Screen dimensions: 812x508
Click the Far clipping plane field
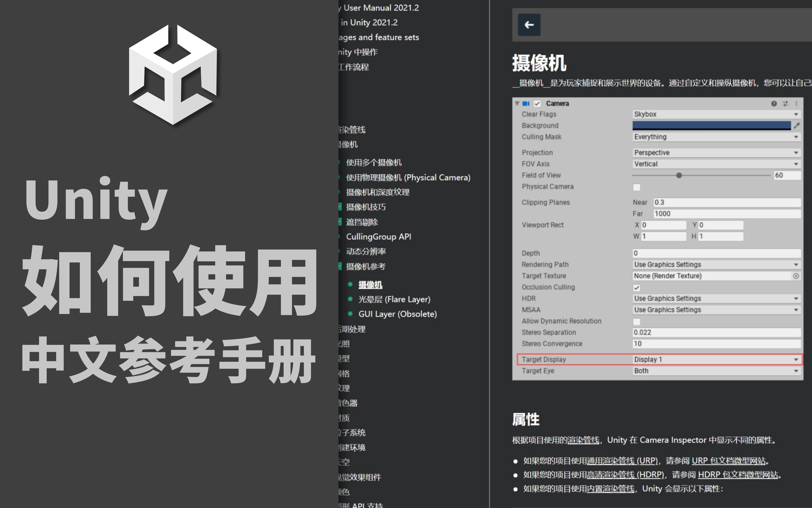click(x=727, y=214)
